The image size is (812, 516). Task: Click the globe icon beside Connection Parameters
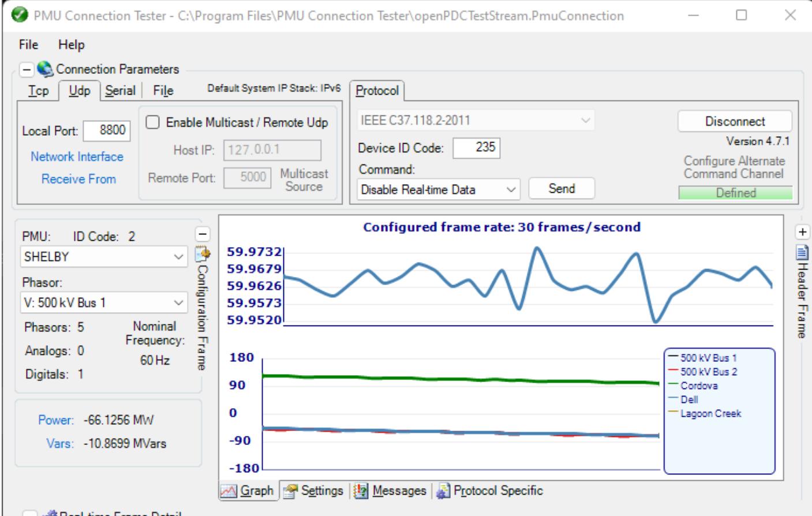coord(45,69)
